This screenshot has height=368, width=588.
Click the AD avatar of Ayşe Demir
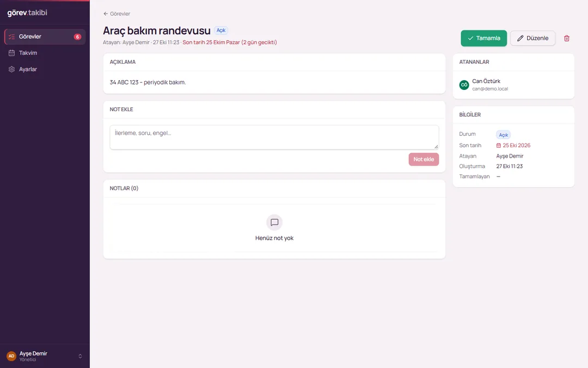coord(11,356)
